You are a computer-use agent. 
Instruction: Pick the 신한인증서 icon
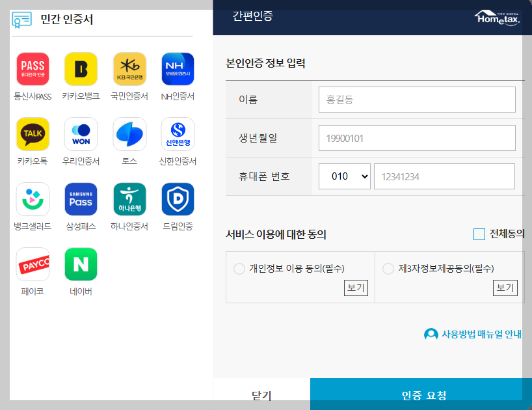pos(178,134)
